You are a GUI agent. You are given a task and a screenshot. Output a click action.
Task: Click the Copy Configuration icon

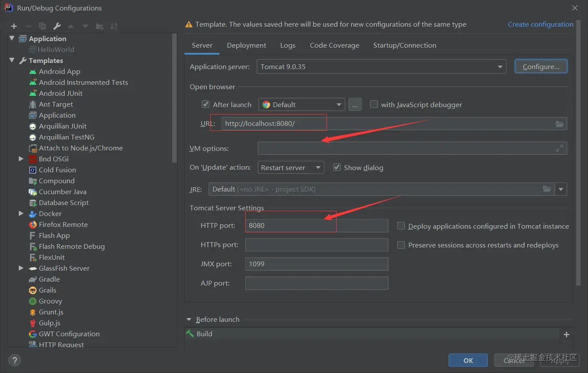pyautogui.click(x=42, y=26)
